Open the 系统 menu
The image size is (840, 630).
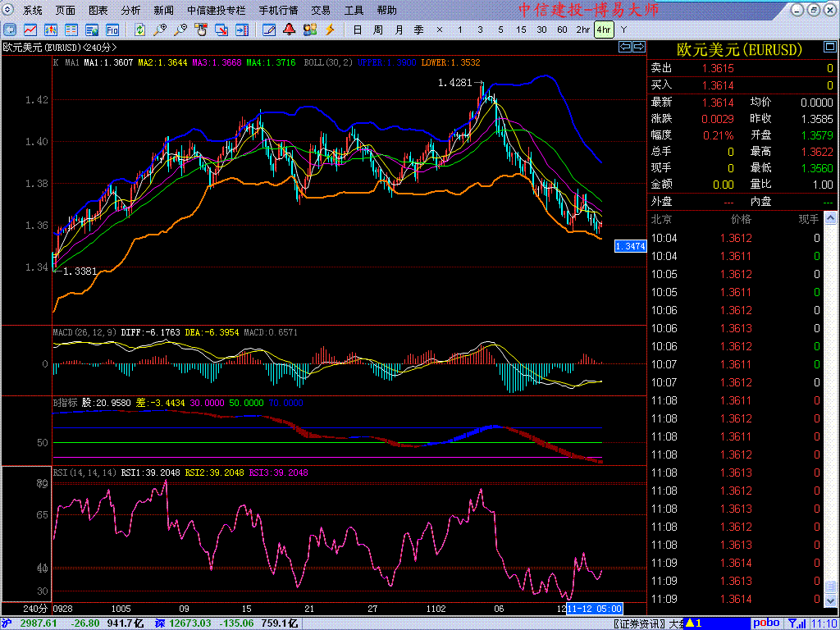pyautogui.click(x=33, y=10)
